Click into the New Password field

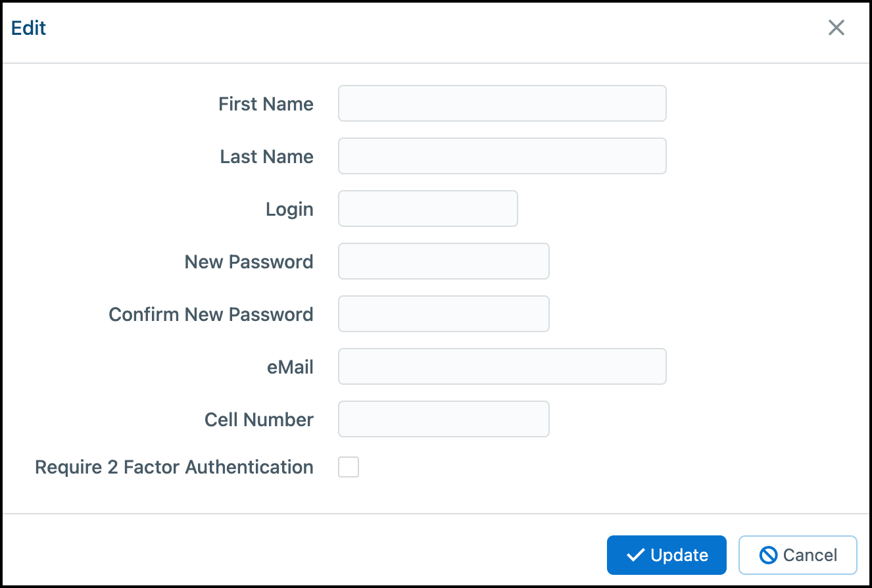tap(444, 261)
